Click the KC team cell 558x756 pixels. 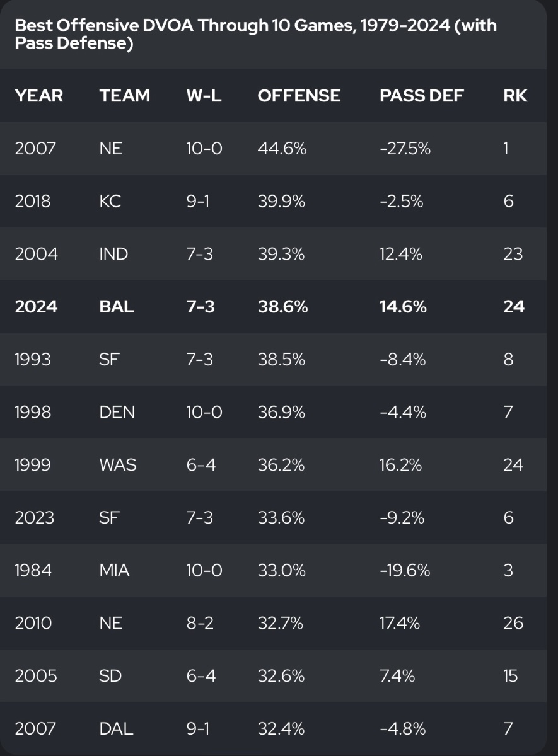pyautogui.click(x=110, y=201)
